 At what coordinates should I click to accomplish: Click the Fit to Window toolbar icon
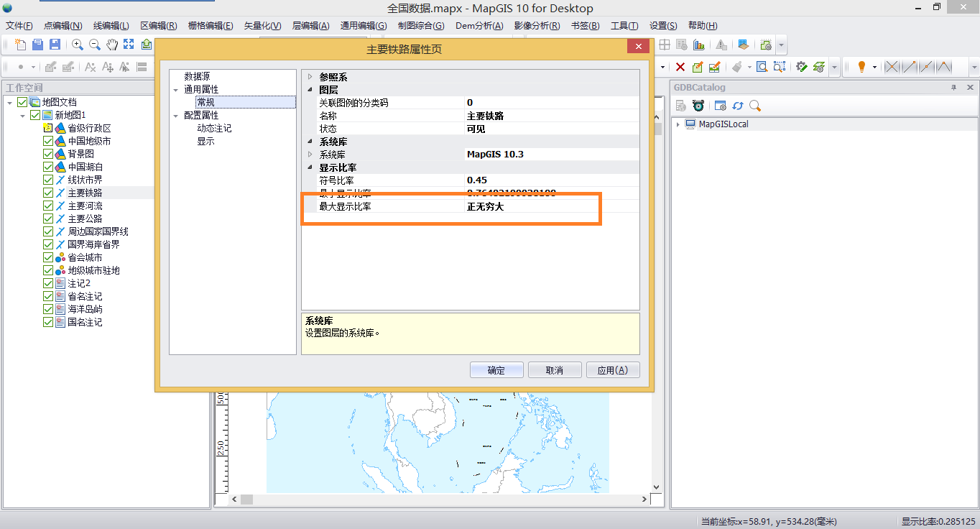pos(129,45)
